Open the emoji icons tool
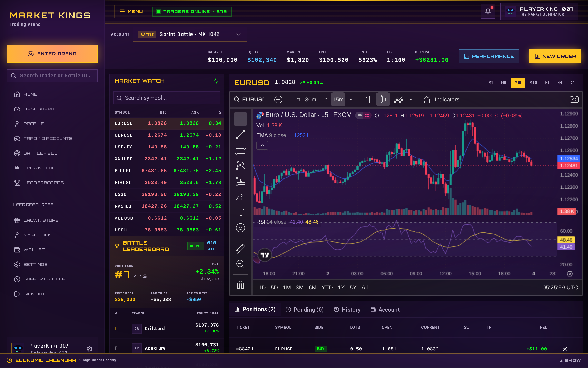Screen dimensions: 588x368 [x=240, y=228]
